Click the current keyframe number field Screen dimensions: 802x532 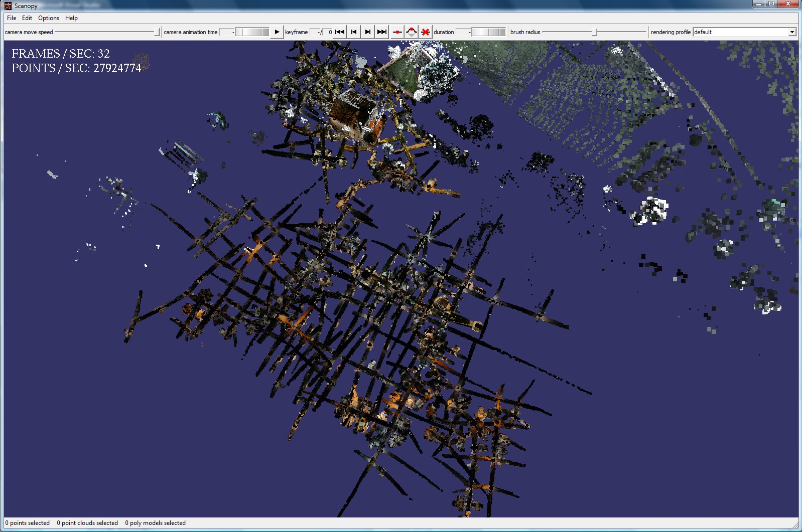(315, 32)
